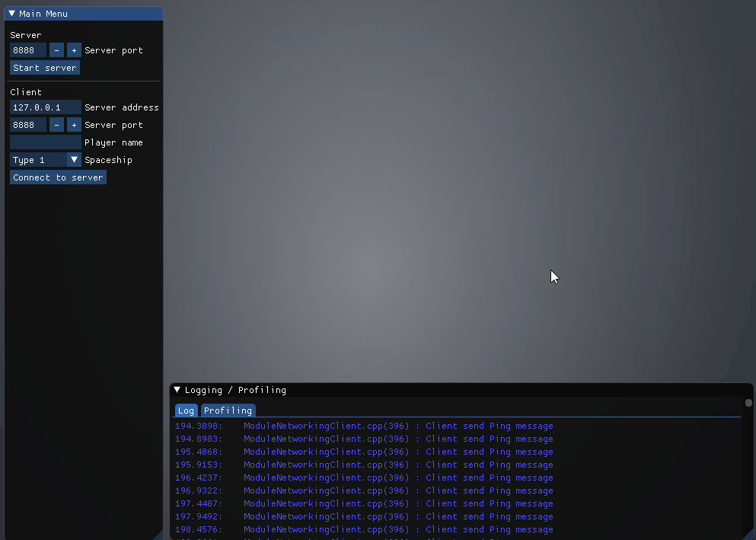
Task: Click Connect to server button
Action: click(x=58, y=177)
